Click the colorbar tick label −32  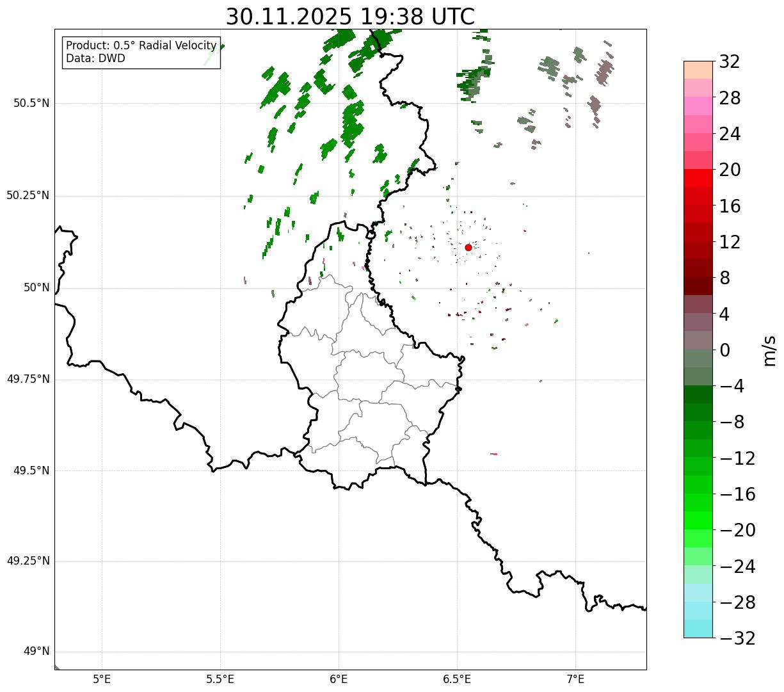737,638
